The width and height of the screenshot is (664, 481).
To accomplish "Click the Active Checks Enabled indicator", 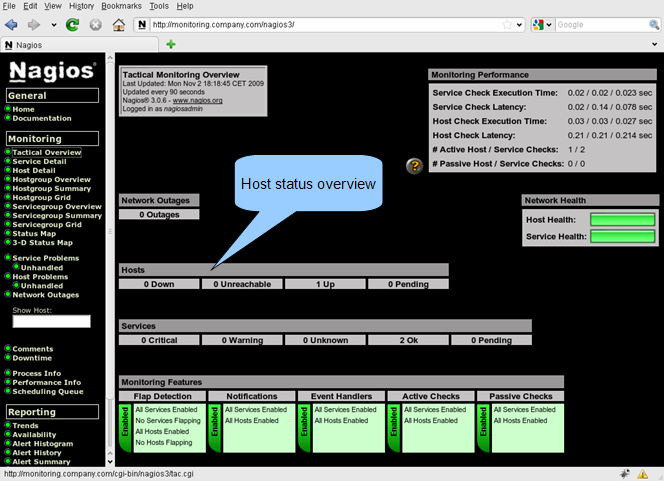I will pyautogui.click(x=394, y=428).
